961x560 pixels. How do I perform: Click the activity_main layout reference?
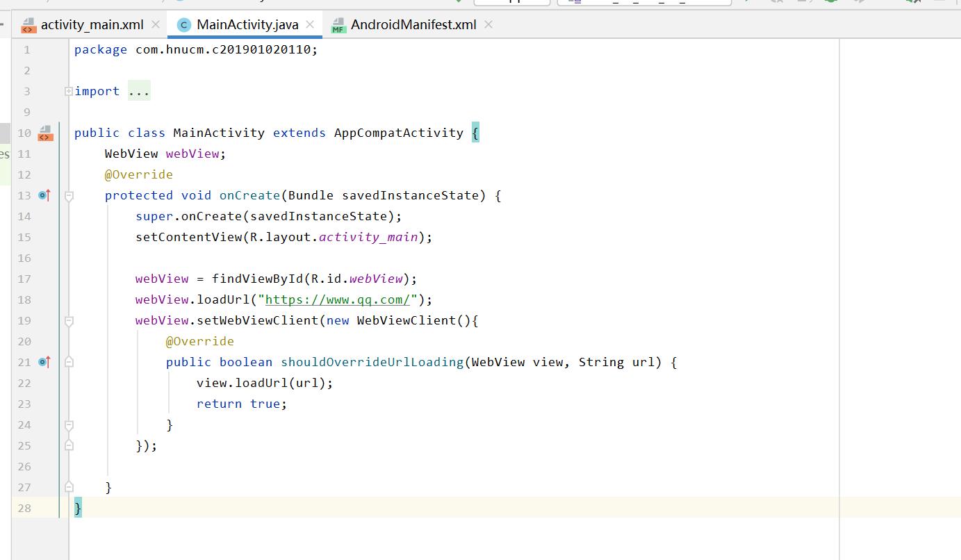[x=368, y=237]
